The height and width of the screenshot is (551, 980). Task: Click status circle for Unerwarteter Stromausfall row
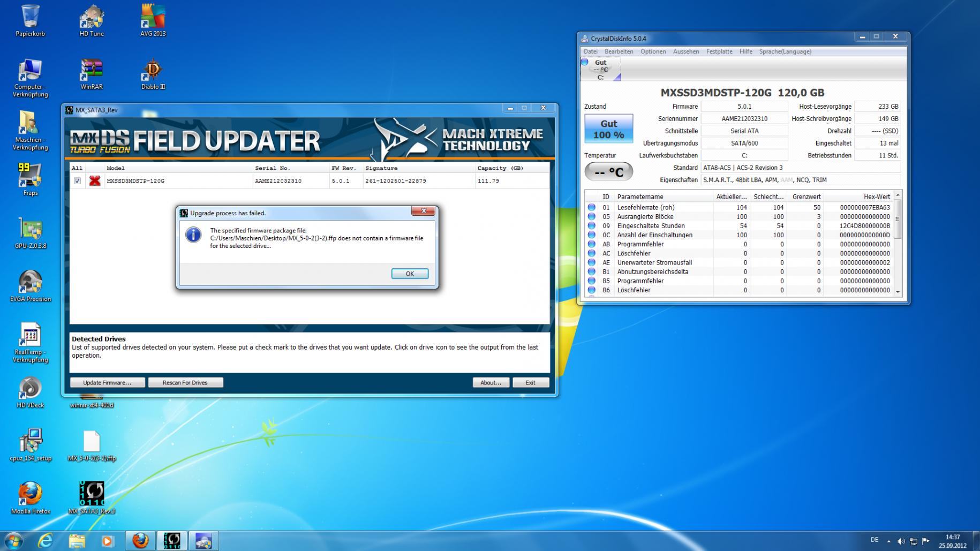point(592,262)
